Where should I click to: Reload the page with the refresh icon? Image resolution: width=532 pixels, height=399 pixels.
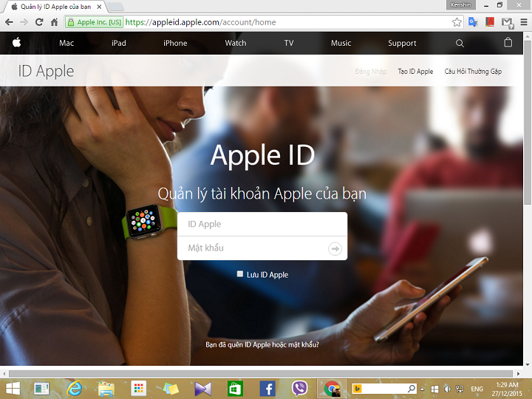[39, 22]
